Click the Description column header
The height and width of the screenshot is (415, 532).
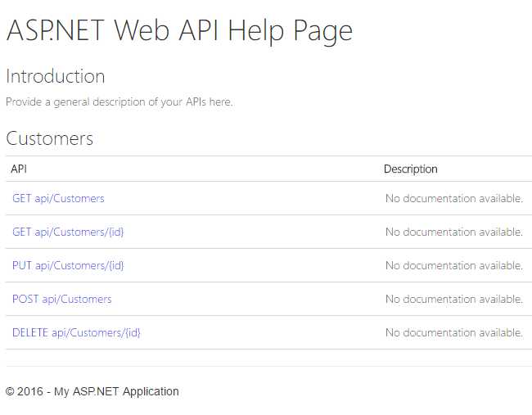411,169
